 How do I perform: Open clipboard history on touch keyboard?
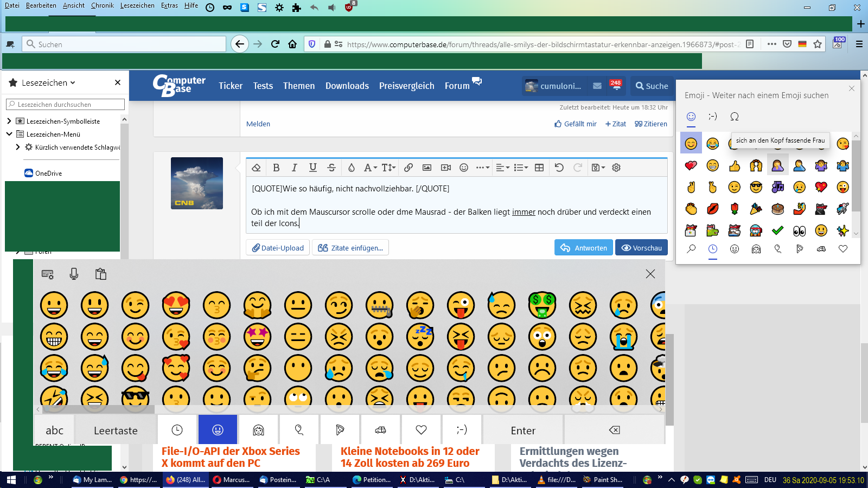click(100, 274)
